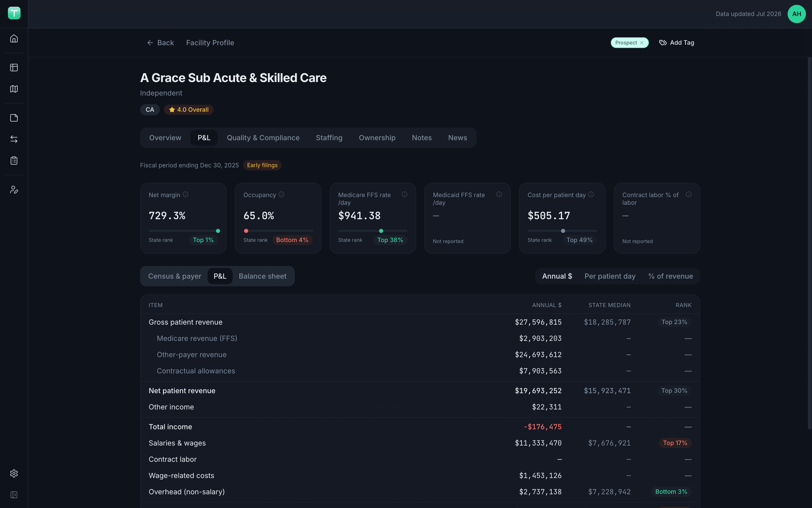This screenshot has height=508, width=812.
Task: Switch to Quality & Compliance tab
Action: (x=263, y=138)
